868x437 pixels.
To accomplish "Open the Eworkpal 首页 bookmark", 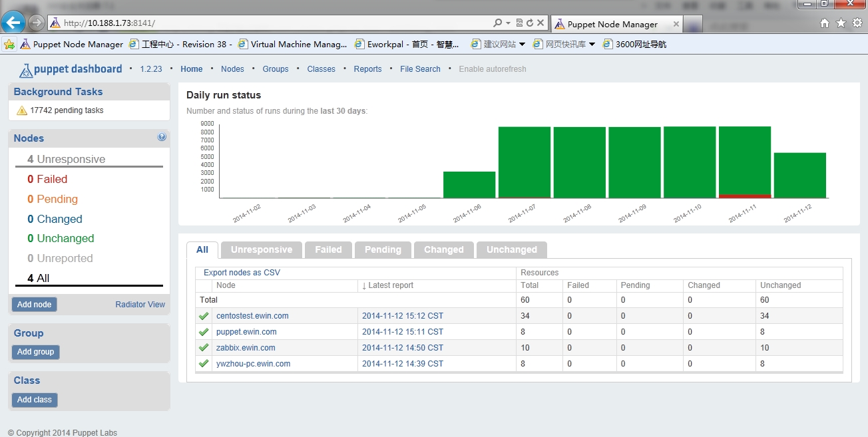I will pyautogui.click(x=406, y=45).
